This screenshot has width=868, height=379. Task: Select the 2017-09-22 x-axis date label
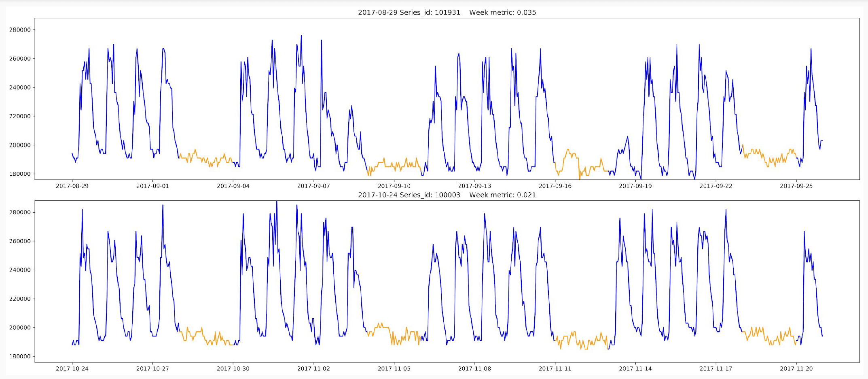coord(716,186)
